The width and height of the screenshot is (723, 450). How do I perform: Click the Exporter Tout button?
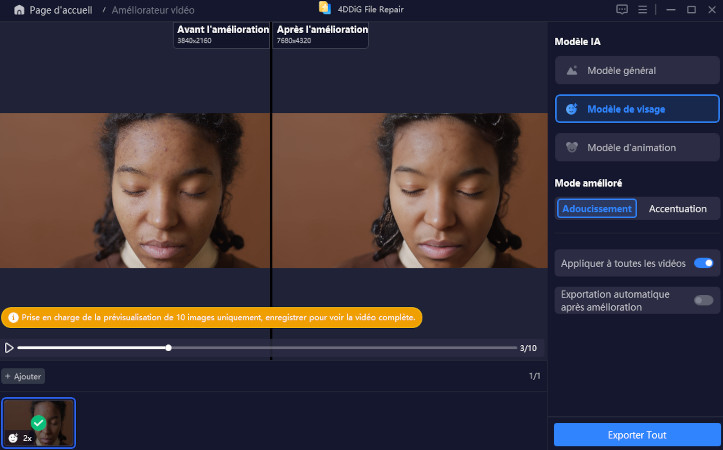click(x=637, y=435)
